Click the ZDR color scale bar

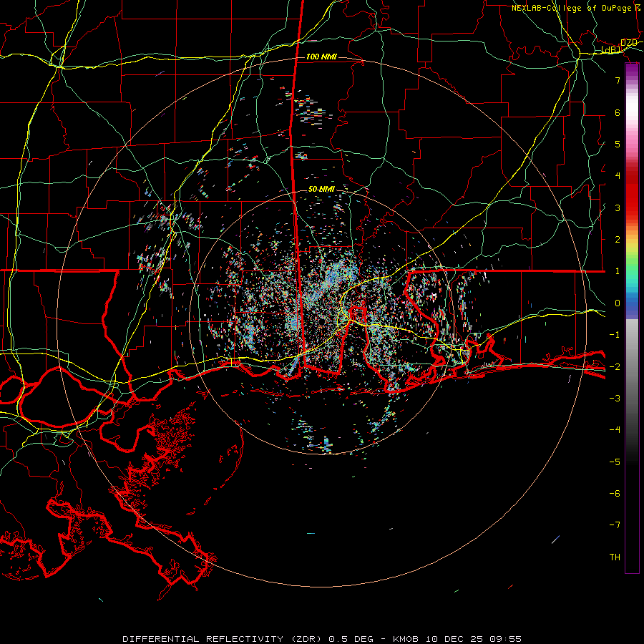[632, 318]
